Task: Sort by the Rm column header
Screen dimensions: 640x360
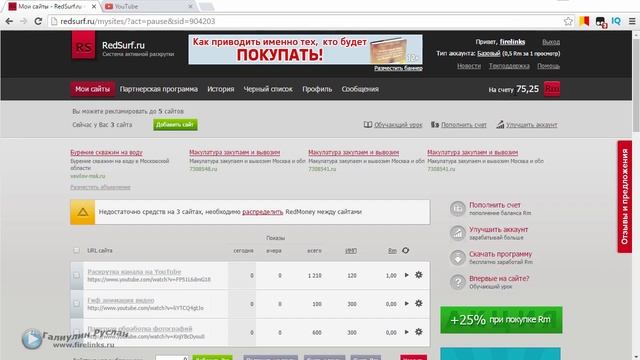Action: click(392, 251)
